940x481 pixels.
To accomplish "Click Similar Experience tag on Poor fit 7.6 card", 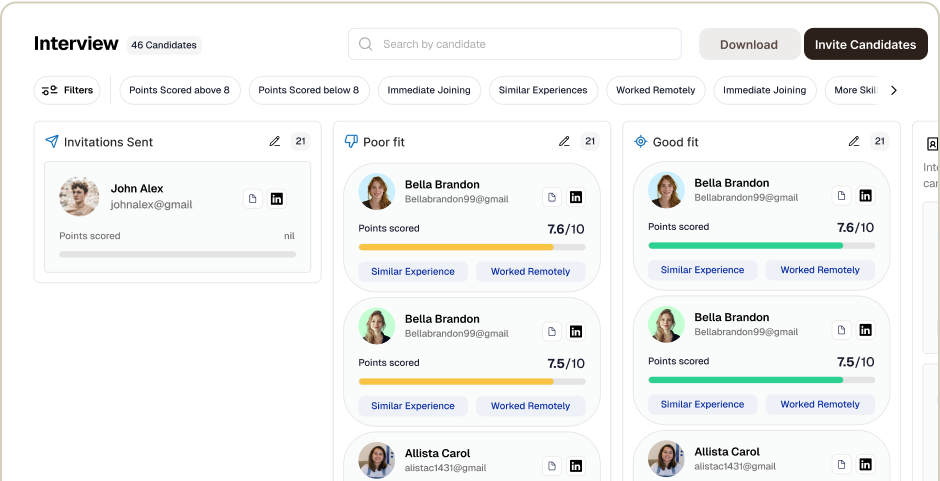I will 413,271.
